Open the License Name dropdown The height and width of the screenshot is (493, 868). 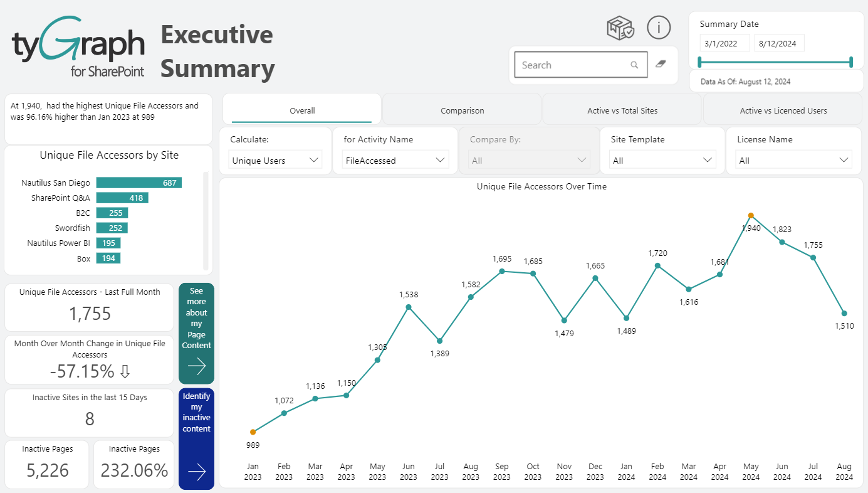(793, 161)
